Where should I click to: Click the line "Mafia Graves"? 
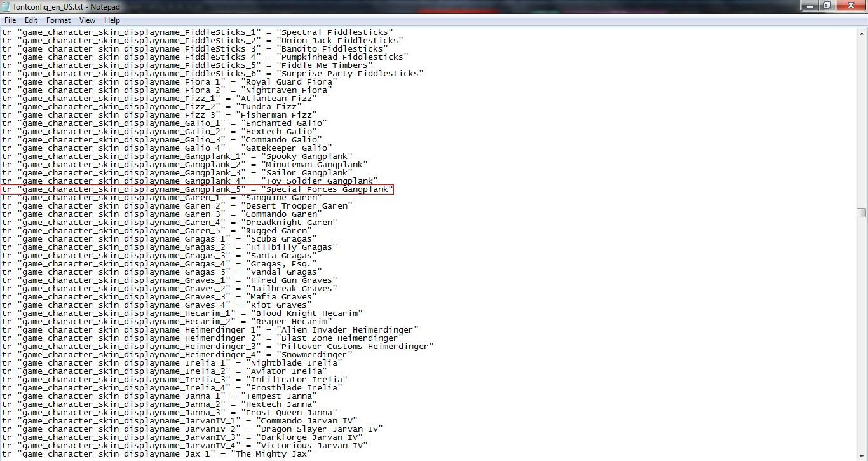pyautogui.click(x=159, y=296)
